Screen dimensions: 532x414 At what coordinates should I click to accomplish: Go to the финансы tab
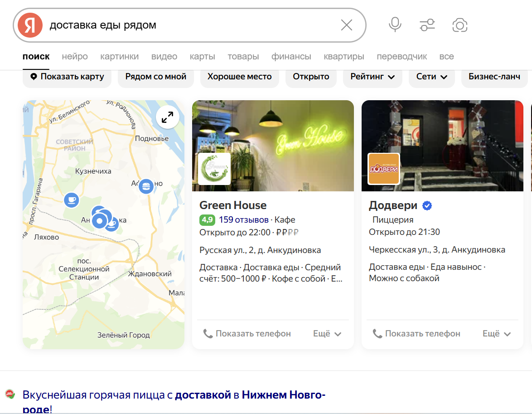291,56
